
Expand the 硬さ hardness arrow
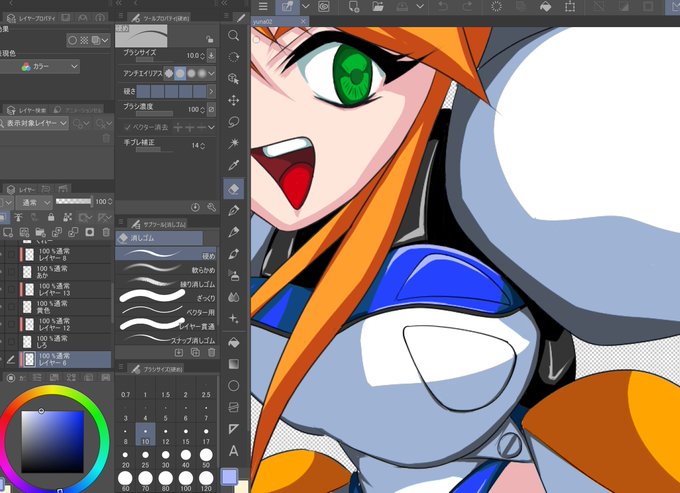211,91
